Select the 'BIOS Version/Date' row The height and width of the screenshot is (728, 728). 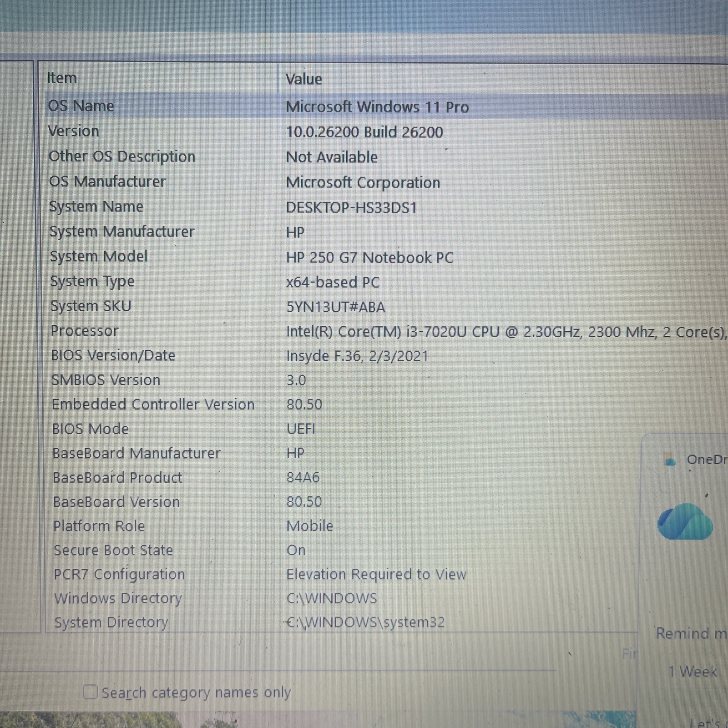click(113, 355)
